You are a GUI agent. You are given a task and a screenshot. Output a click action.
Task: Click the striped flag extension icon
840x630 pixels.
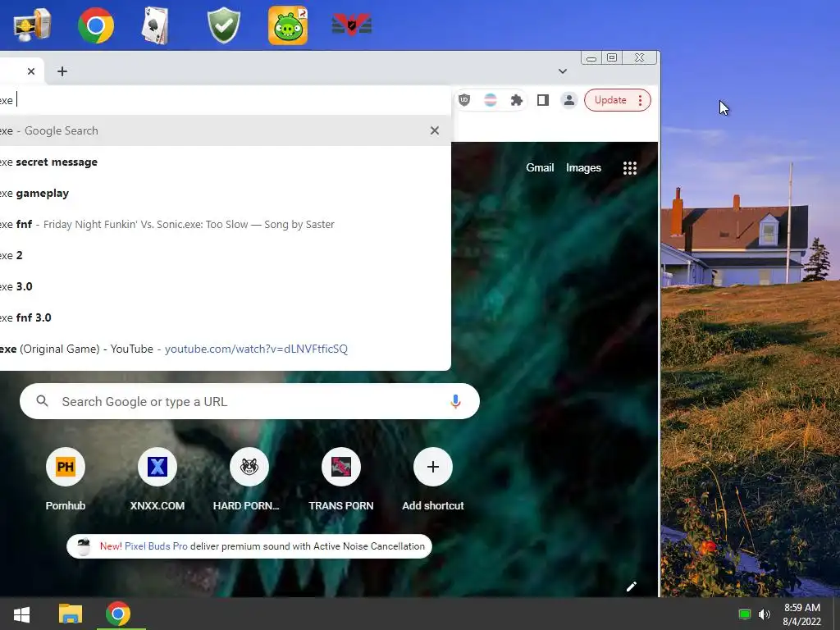[x=491, y=100]
